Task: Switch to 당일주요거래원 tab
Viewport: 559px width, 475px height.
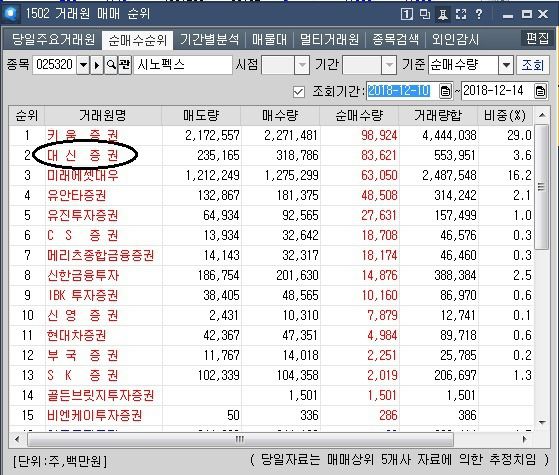Action: click(53, 39)
